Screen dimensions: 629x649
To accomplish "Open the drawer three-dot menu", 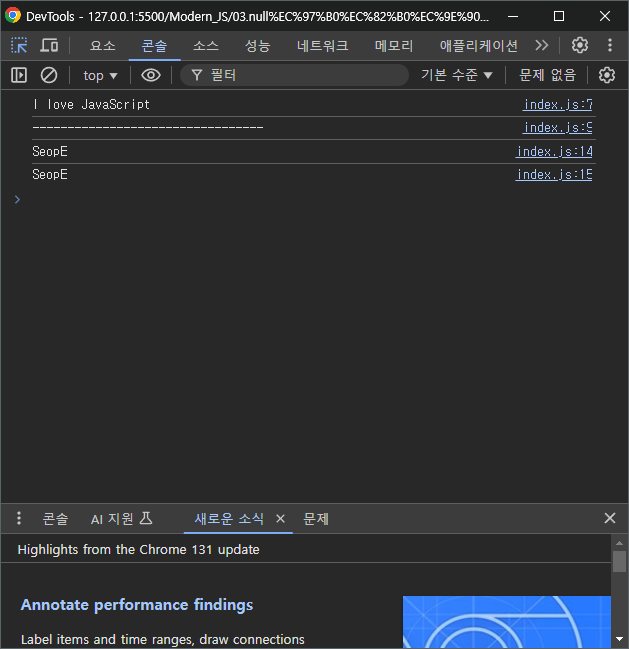I will tap(19, 518).
